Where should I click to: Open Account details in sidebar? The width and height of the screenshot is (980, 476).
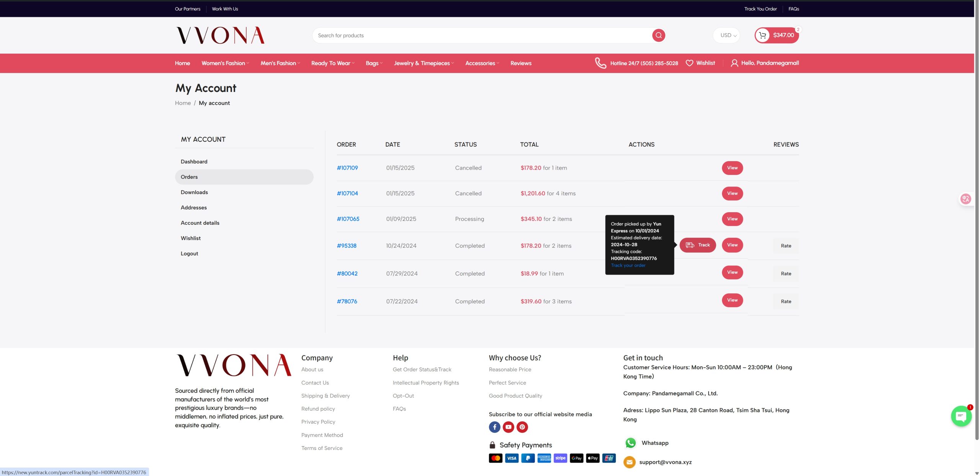coord(200,223)
